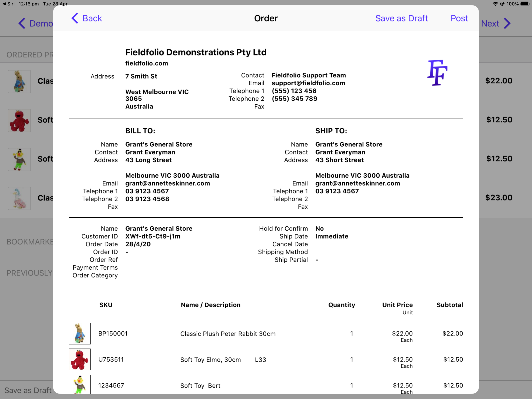Tap Save as Draft in Order header
The height and width of the screenshot is (399, 532).
(x=401, y=18)
